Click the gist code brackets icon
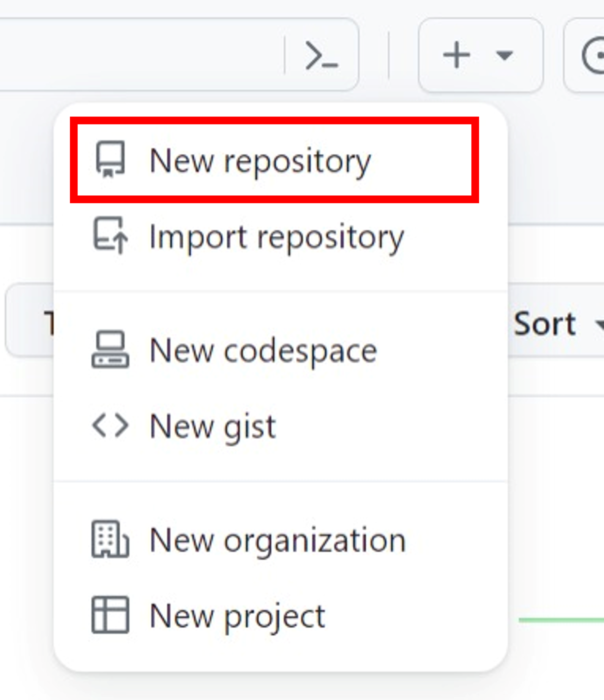Viewport: 604px width, 700px height. [110, 425]
